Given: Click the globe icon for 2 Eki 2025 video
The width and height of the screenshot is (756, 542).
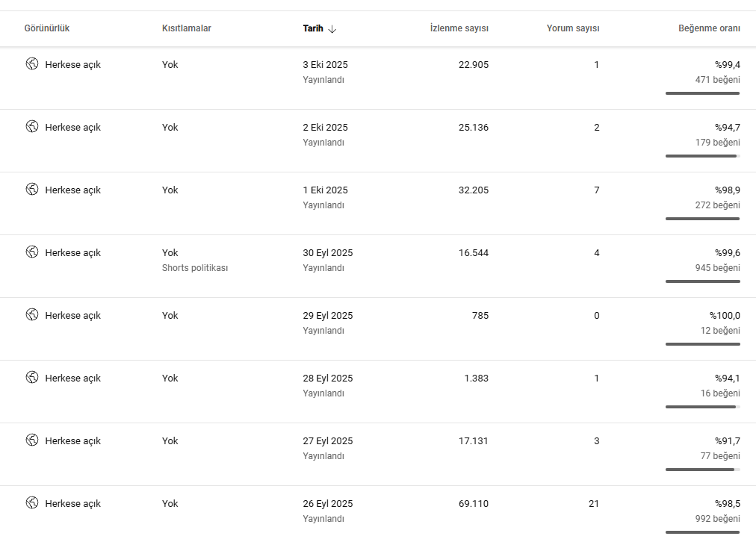Looking at the screenshot, I should [32, 126].
